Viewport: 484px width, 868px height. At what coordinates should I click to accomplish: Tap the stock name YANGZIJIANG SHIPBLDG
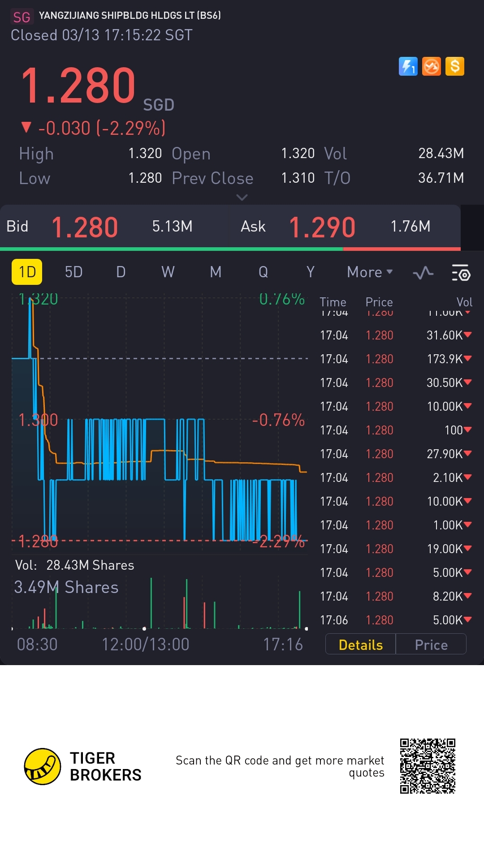pyautogui.click(x=130, y=15)
